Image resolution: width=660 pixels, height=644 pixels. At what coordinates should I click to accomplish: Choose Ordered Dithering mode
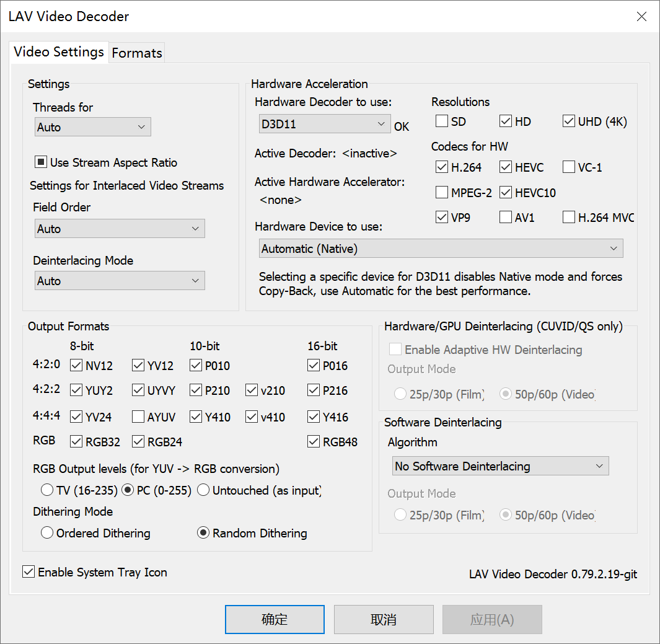click(47, 533)
